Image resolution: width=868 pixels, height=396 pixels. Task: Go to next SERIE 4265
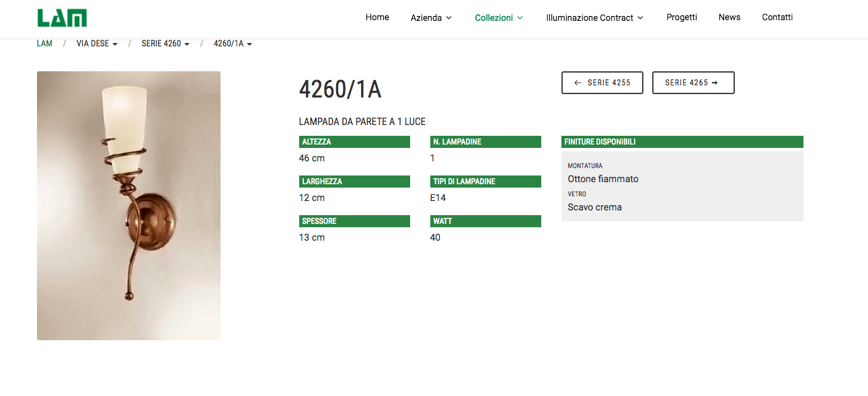coord(693,83)
